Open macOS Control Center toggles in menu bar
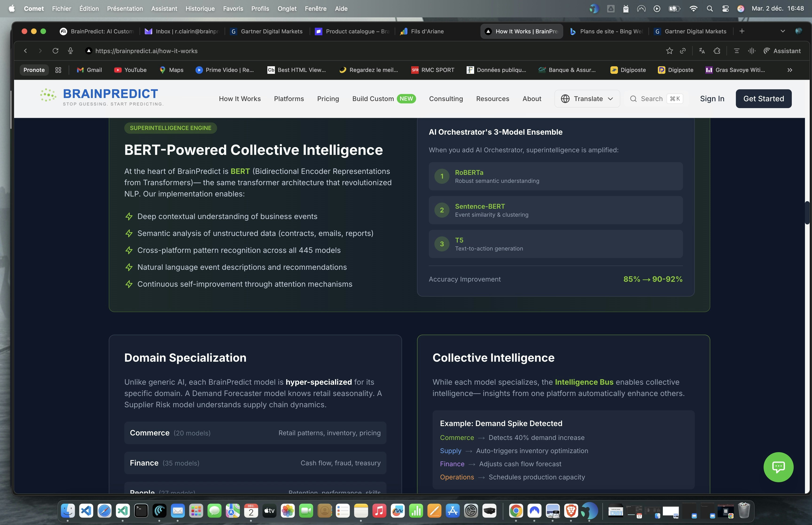Image resolution: width=812 pixels, height=525 pixels. (x=725, y=8)
